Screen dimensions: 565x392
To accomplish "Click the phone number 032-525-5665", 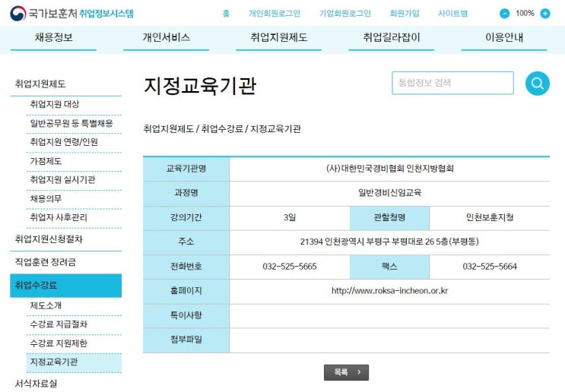I will click(290, 267).
